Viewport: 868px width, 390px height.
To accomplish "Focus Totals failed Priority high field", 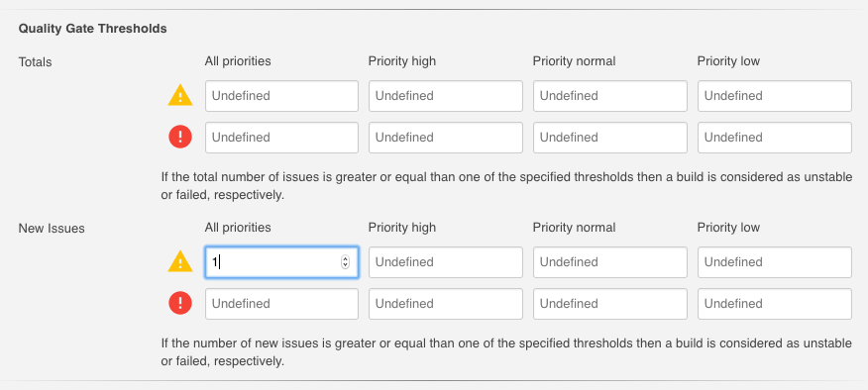I will pyautogui.click(x=446, y=138).
